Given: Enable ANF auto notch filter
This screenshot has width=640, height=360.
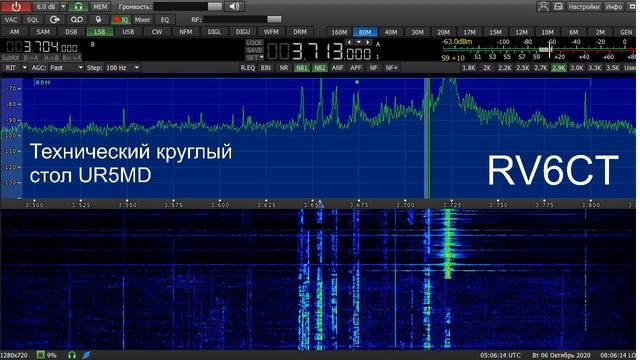Looking at the screenshot, I should (338, 68).
